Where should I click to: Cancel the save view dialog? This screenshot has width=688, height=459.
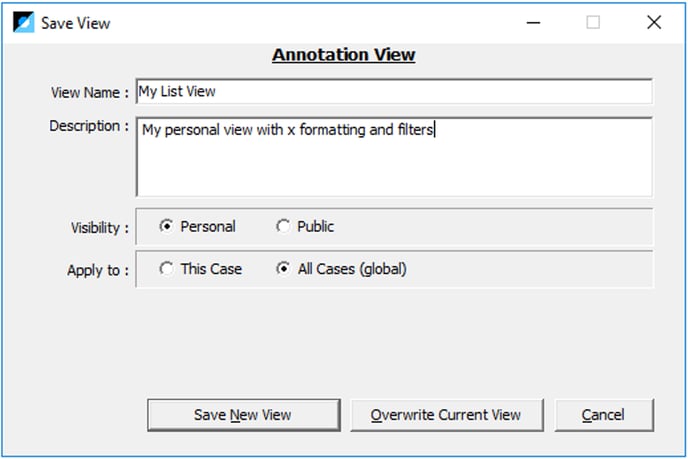[604, 415]
